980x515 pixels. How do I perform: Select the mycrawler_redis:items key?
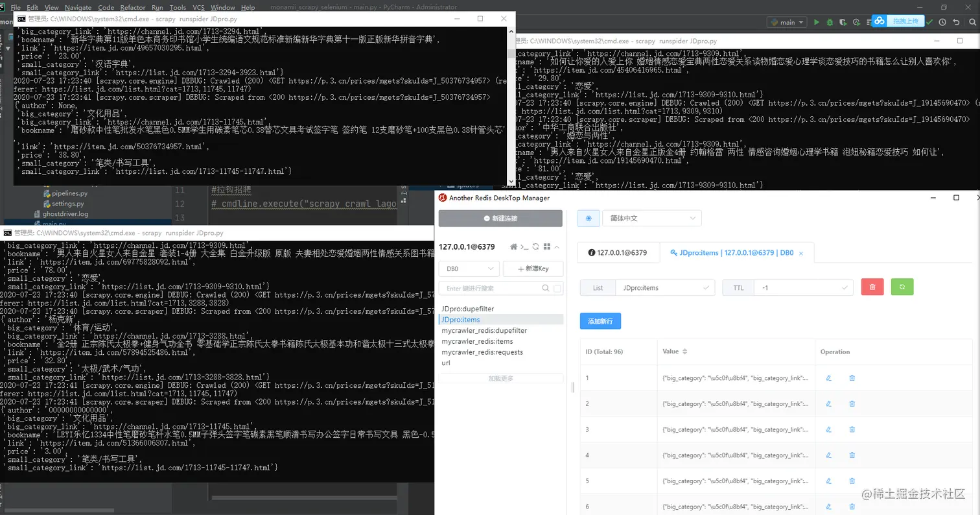(501, 341)
